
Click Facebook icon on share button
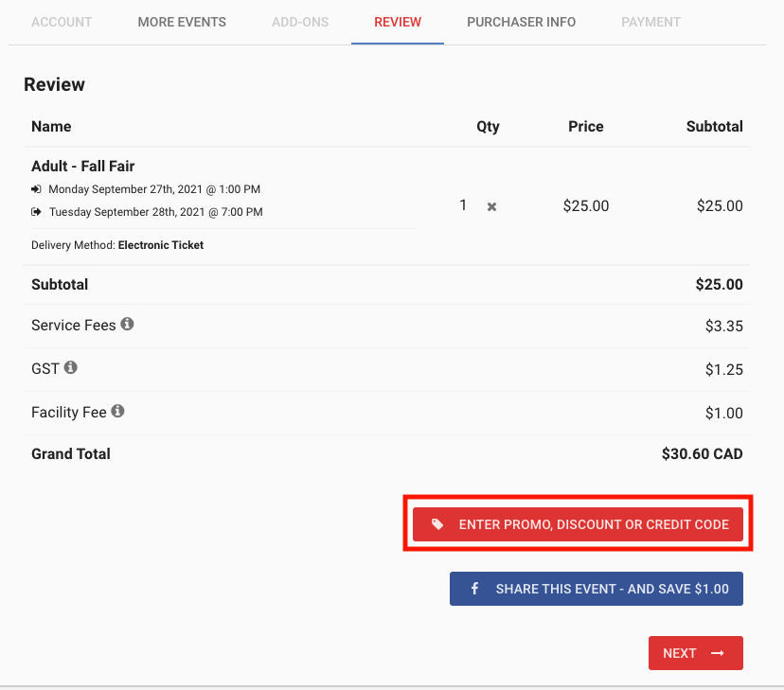(x=474, y=589)
